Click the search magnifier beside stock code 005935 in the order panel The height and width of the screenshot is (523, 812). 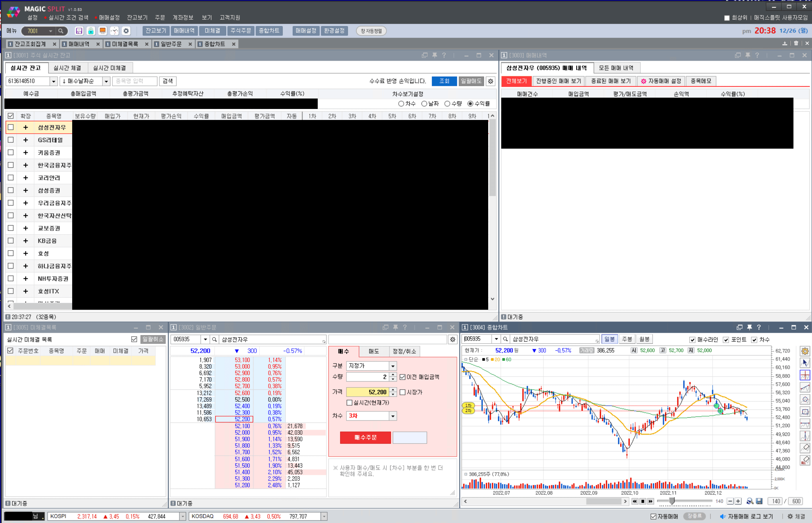215,339
